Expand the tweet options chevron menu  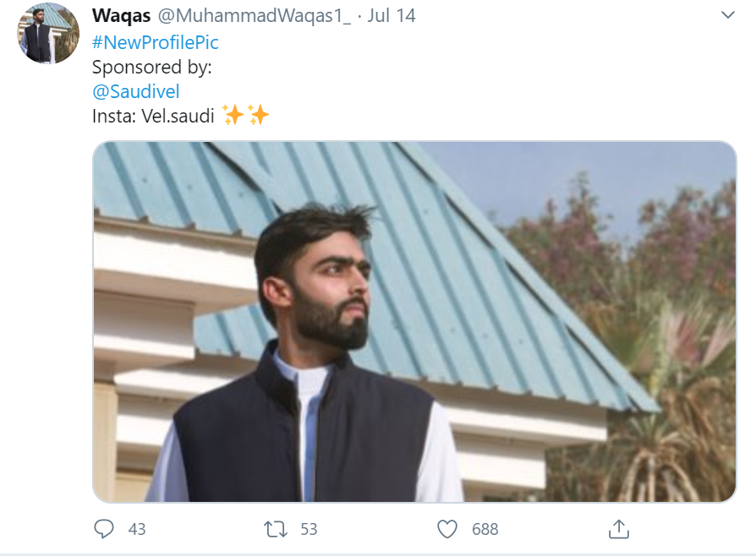[x=727, y=15]
